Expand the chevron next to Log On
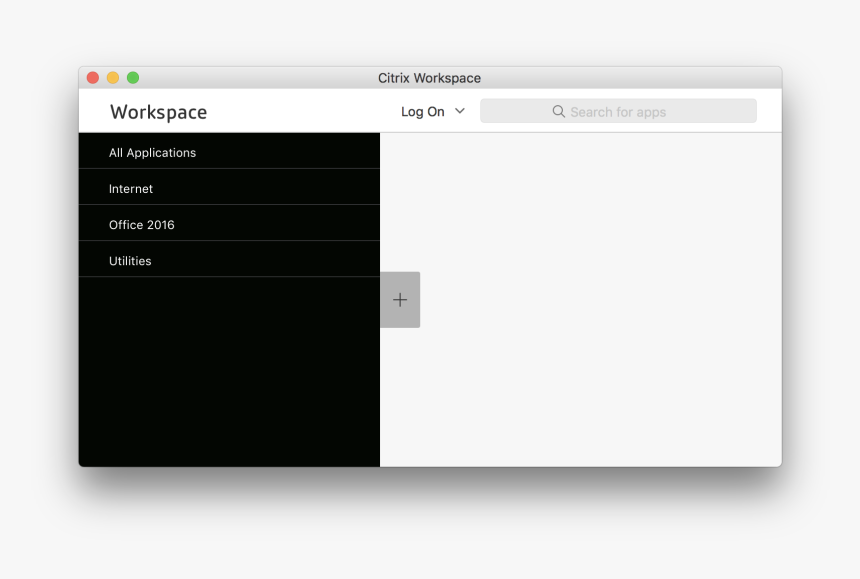860x579 pixels. pyautogui.click(x=459, y=112)
